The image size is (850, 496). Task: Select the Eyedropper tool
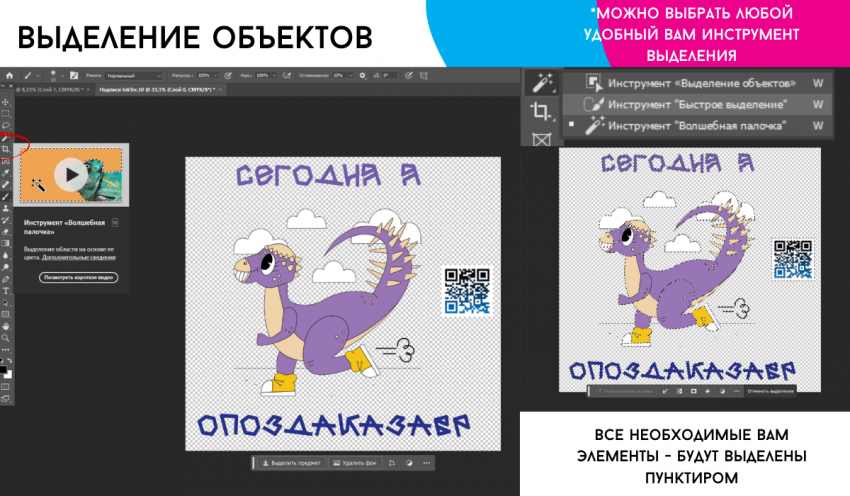point(5,173)
